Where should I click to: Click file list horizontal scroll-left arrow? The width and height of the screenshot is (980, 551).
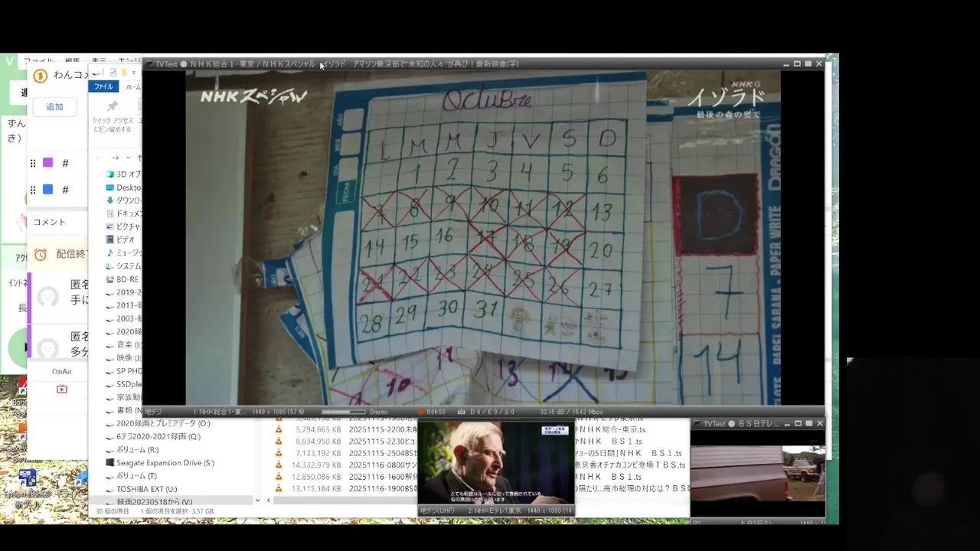[x=269, y=500]
